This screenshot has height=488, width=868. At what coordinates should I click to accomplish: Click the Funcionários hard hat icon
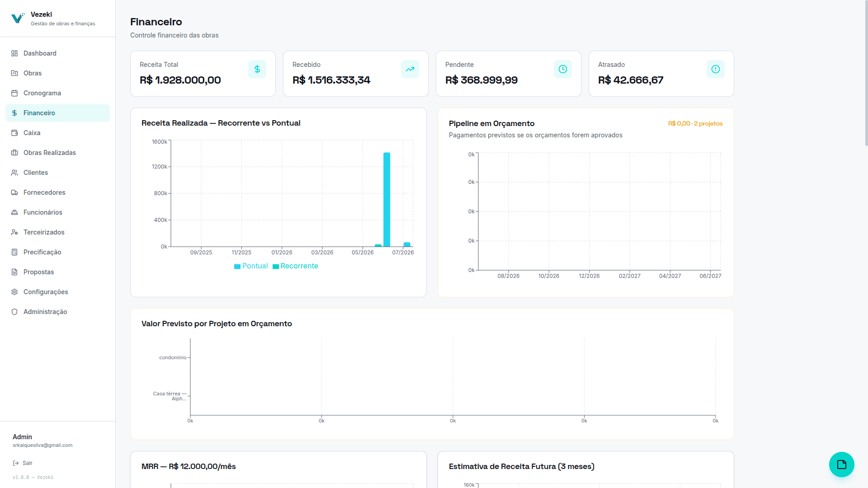click(x=14, y=212)
